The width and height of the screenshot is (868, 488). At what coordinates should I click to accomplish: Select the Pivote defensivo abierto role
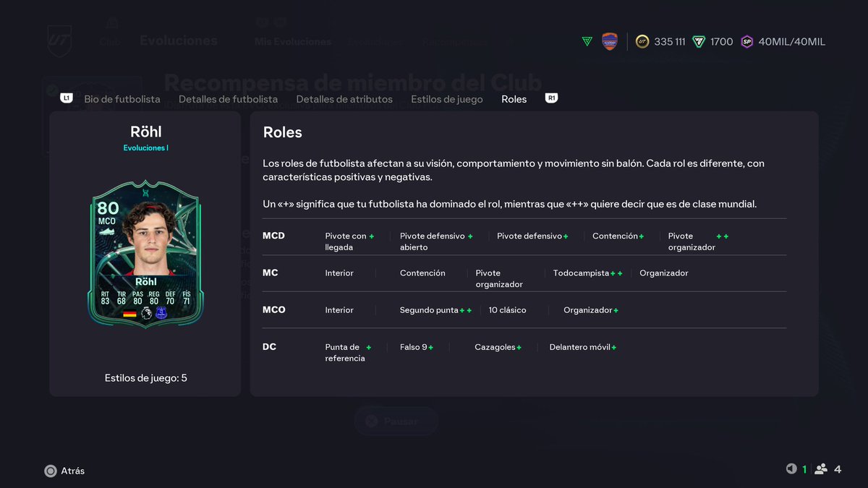436,241
